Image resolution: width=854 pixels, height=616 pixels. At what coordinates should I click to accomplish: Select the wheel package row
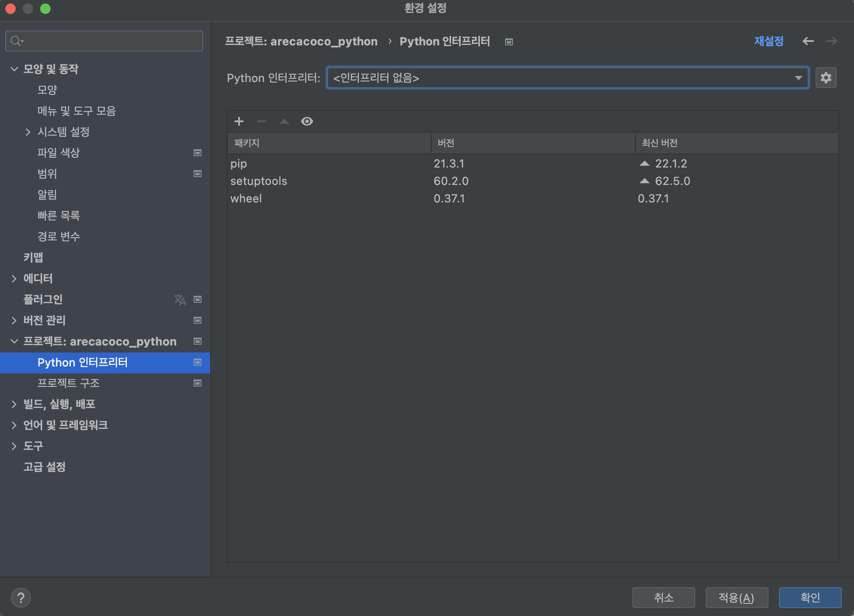coord(533,198)
